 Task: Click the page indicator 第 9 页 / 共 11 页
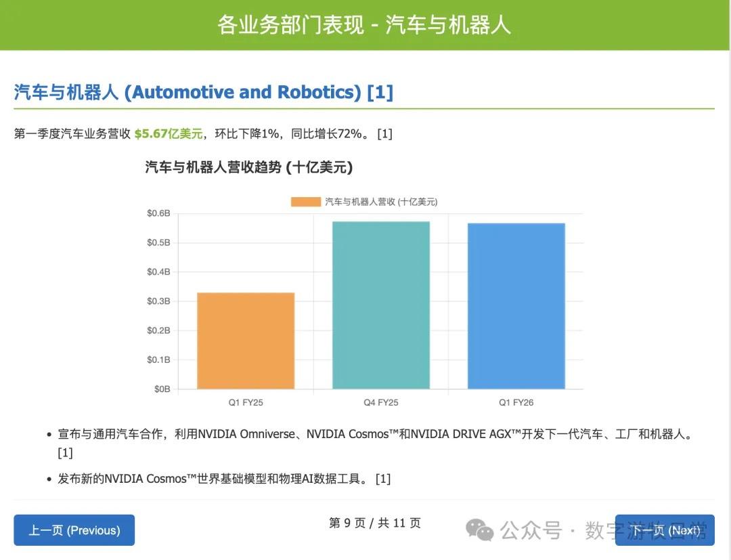374,523
